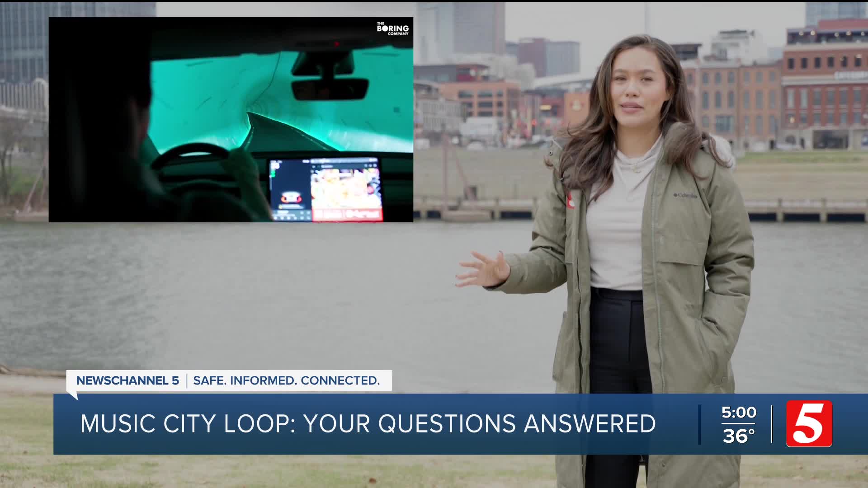Click "SAFE. INFORMED. CONNECTED." tagline
Viewport: 868px width, 488px height.
pyautogui.click(x=286, y=380)
